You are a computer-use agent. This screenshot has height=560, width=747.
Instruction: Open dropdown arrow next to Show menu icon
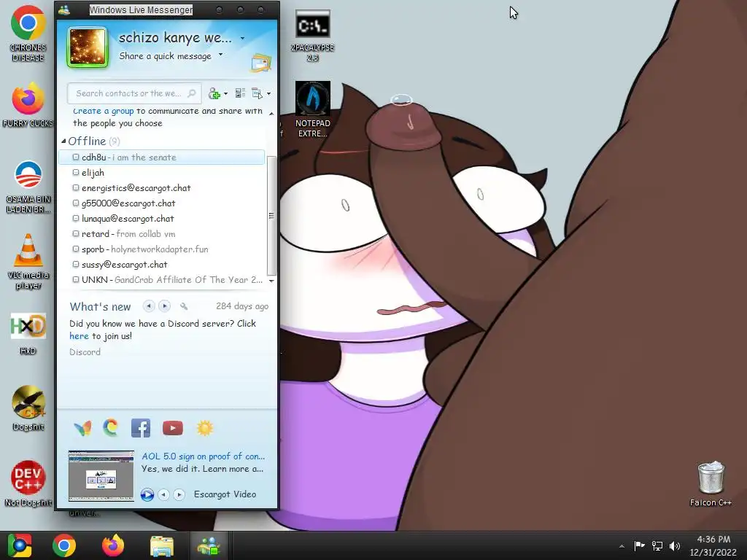268,94
